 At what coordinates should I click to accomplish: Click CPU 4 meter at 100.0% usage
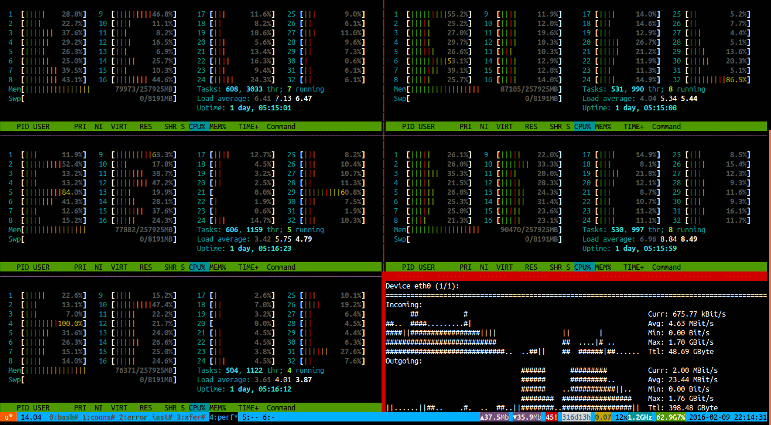click(x=48, y=324)
